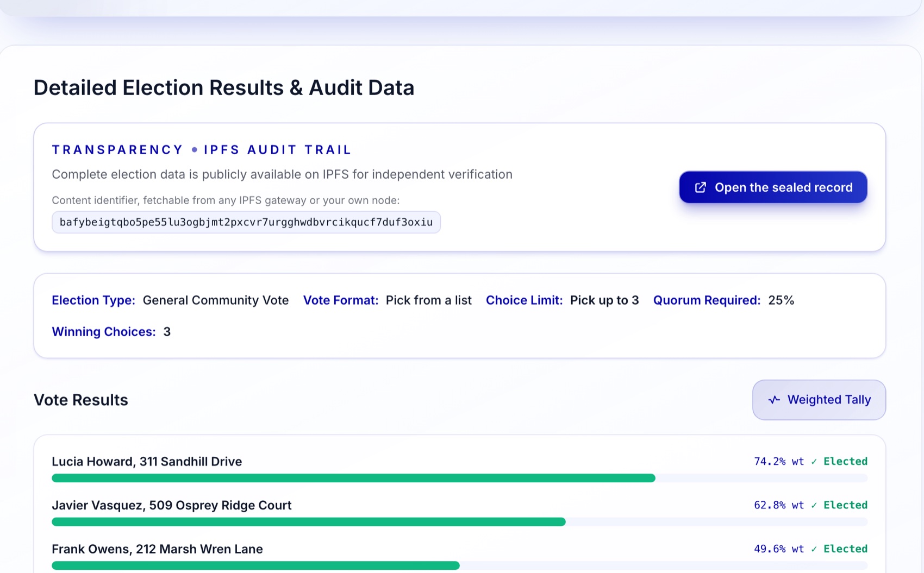Click Frank Owens progress bar
This screenshot has height=573, width=924.
460,565
